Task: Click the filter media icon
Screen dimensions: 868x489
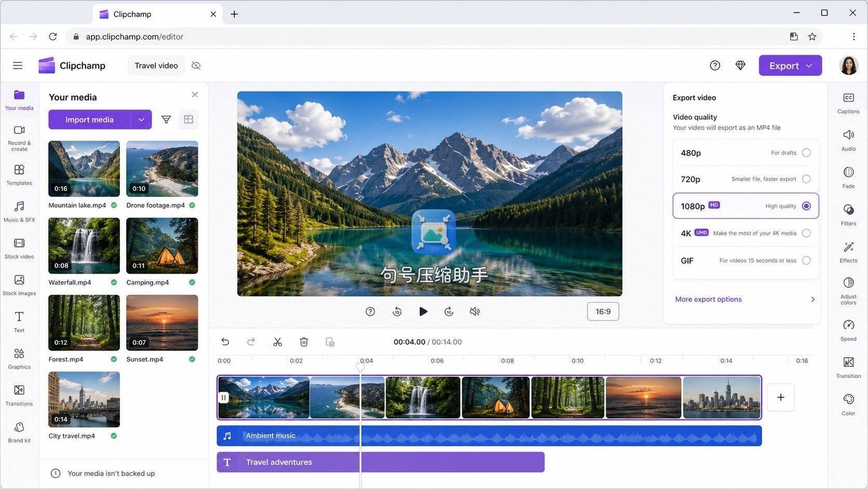Action: (x=166, y=120)
